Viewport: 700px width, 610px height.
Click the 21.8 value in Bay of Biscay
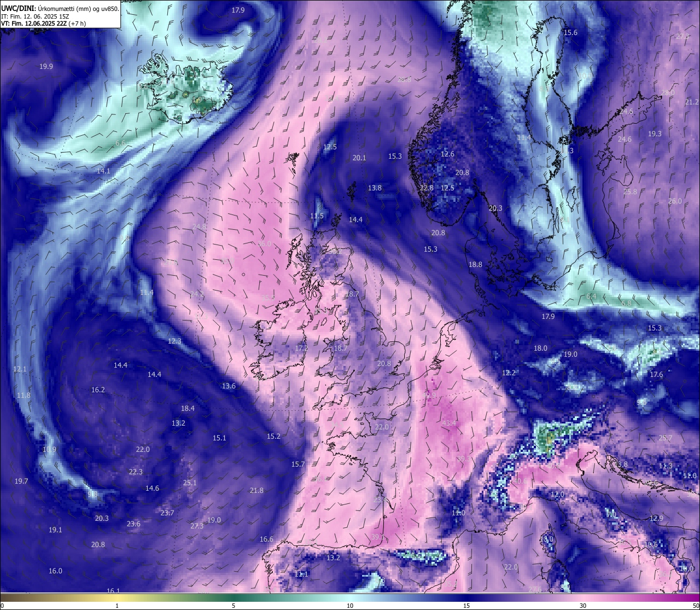coord(256,491)
